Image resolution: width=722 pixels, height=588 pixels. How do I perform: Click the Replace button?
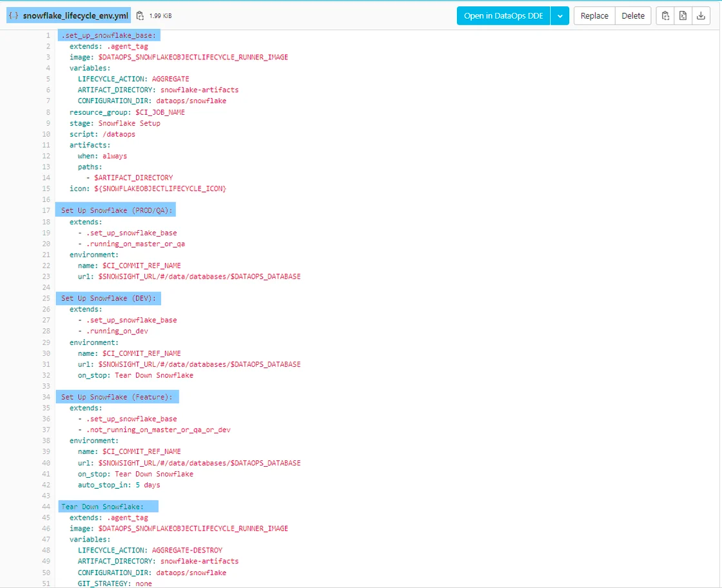pyautogui.click(x=594, y=15)
